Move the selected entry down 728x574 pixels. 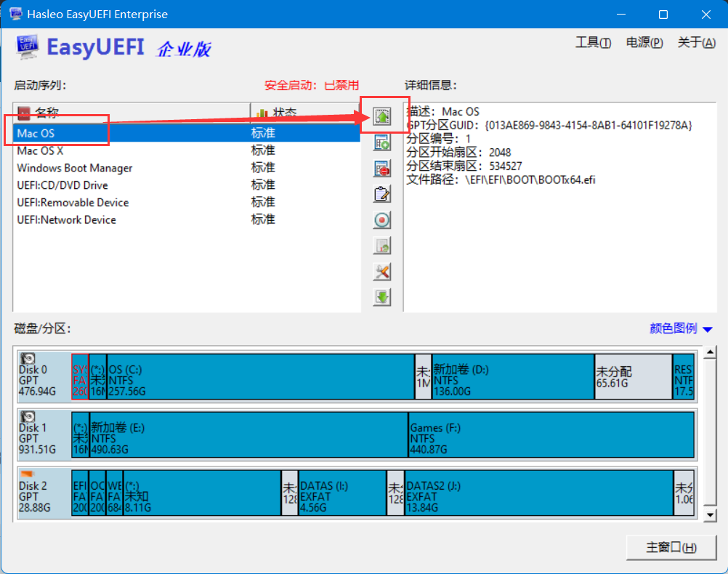click(381, 296)
